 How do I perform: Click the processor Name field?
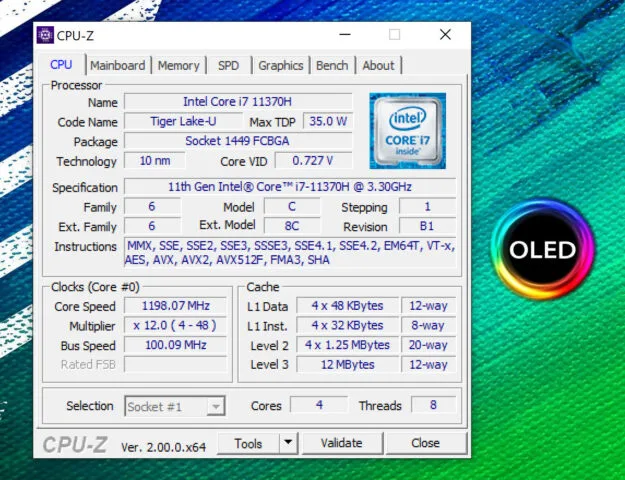coord(238,102)
